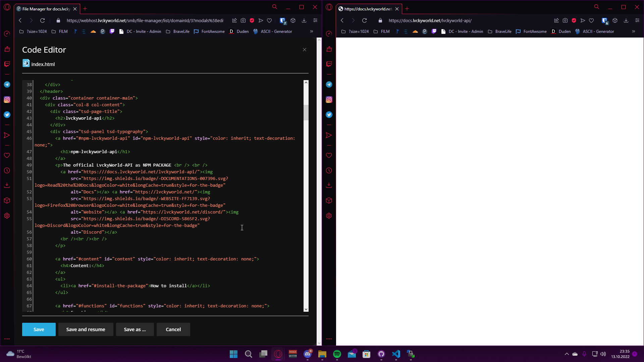Open Spotify from the taskbar
This screenshot has height=362, width=644.
point(337,354)
